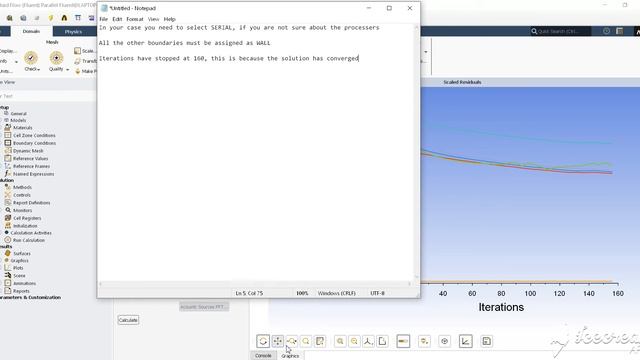
Task: Expand the Quality dropdown arrow
Action: tap(67, 70)
